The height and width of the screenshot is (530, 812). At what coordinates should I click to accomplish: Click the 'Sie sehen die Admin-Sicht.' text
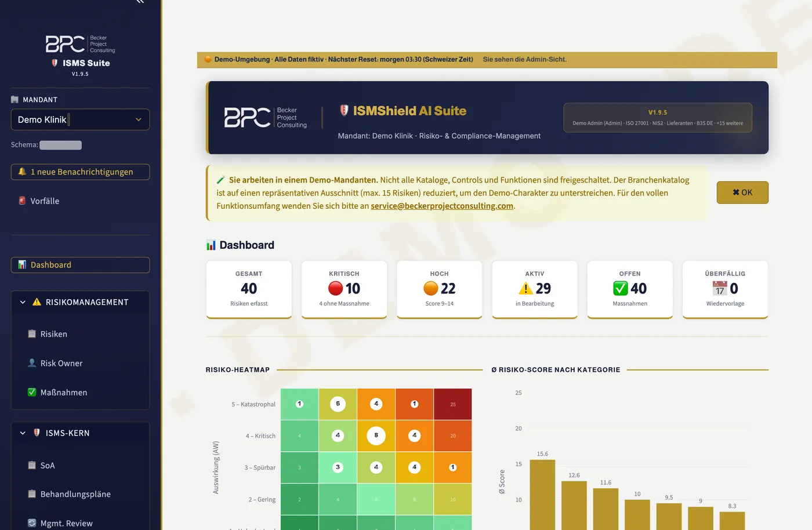pyautogui.click(x=525, y=59)
